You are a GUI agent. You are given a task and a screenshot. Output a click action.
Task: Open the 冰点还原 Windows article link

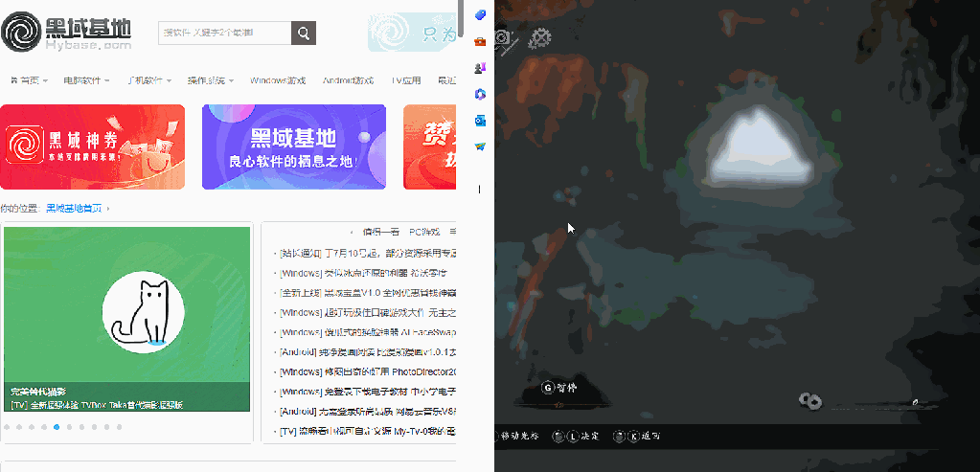(x=363, y=273)
